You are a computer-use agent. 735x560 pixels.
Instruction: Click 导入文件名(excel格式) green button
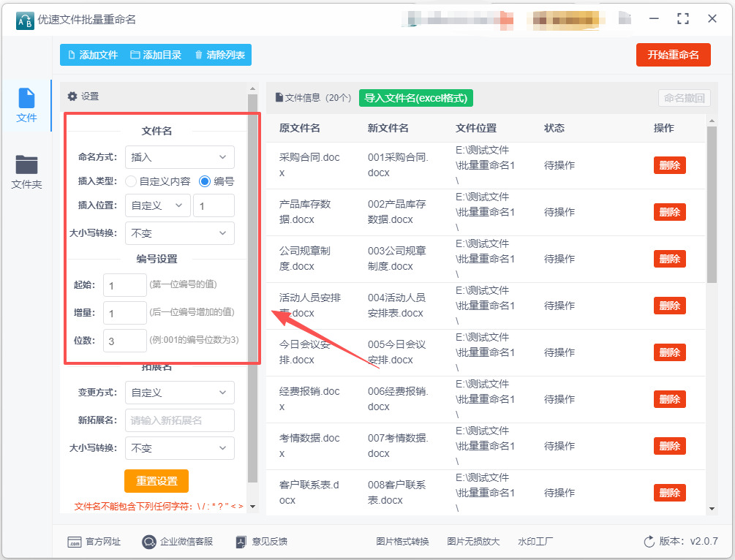click(x=416, y=98)
